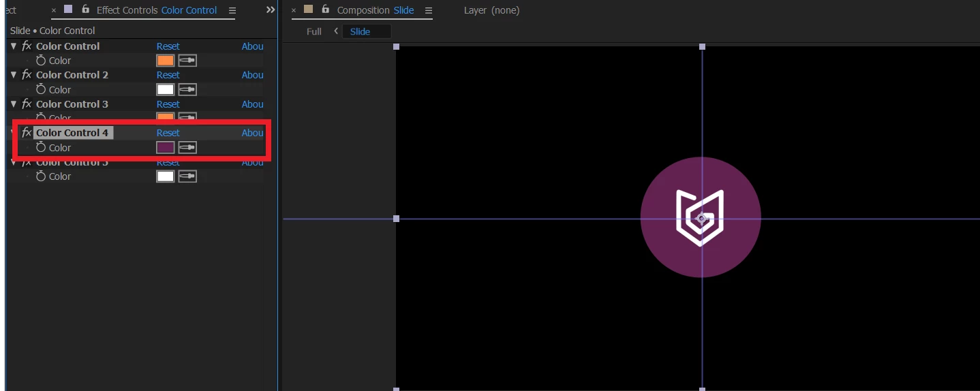Disable the fx switch on Color Control
The width and height of the screenshot is (980, 391).
[27, 46]
